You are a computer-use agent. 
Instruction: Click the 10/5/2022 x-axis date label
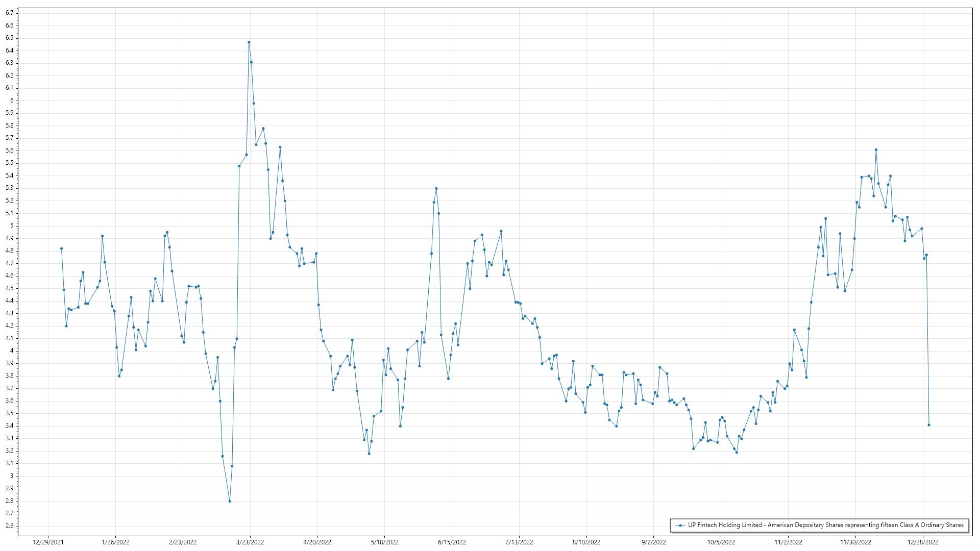coord(721,542)
